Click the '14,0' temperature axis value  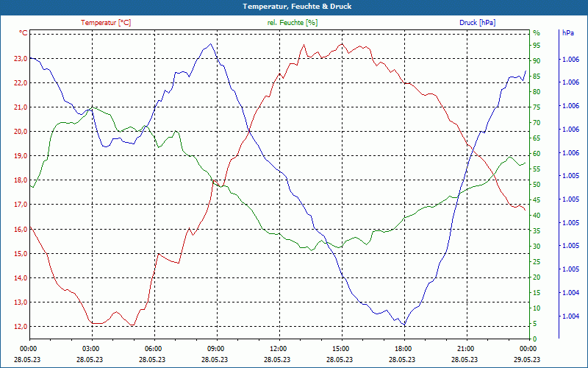(x=21, y=278)
